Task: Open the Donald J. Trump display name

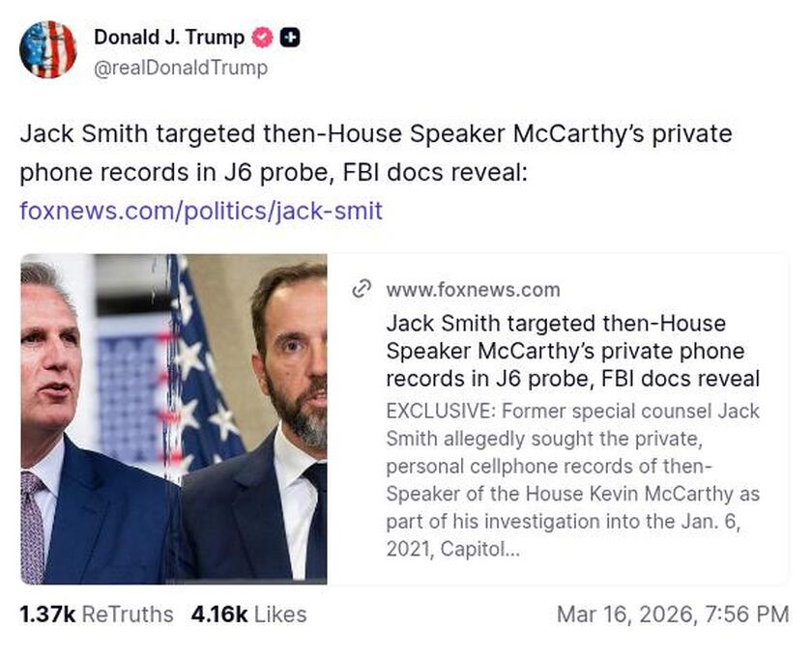Action: [x=170, y=38]
